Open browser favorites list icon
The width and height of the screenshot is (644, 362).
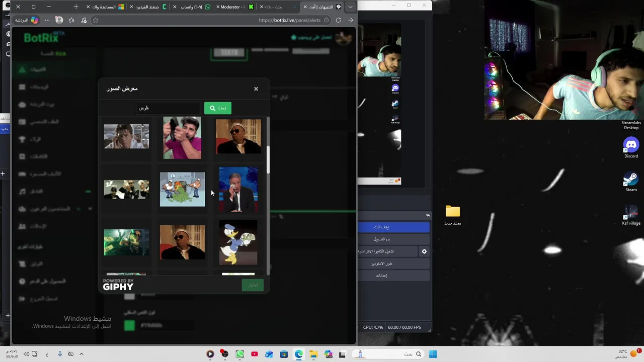(71, 20)
